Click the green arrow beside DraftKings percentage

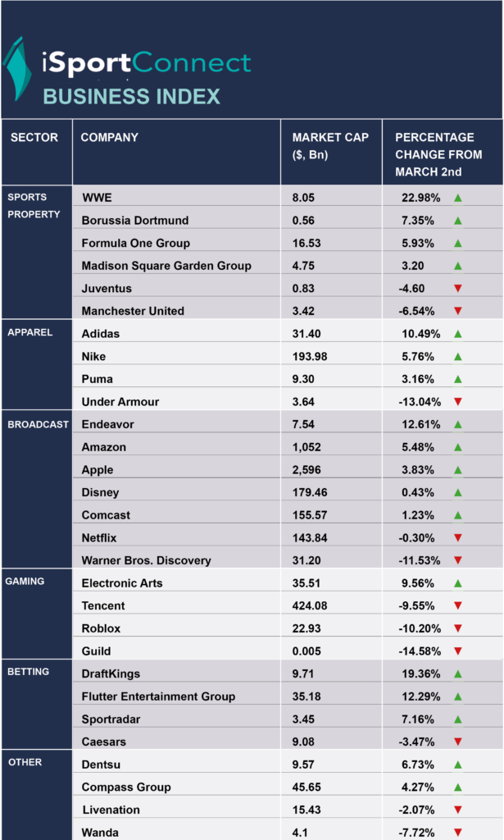[x=458, y=673]
